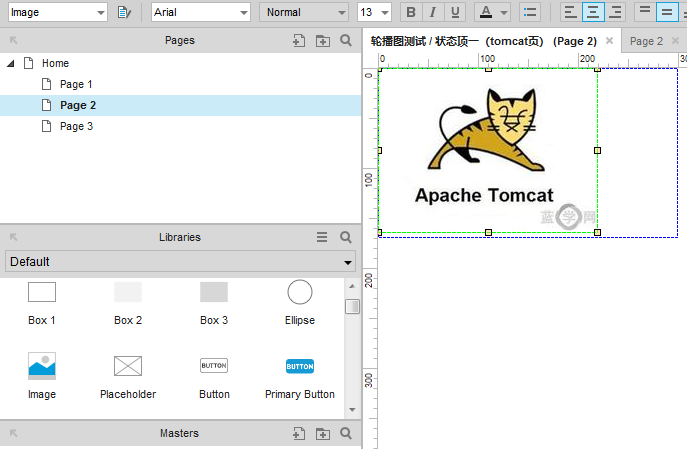Image resolution: width=687 pixels, height=449 pixels.
Task: Close the tomcat页 (Page 2) tab
Action: coord(609,41)
